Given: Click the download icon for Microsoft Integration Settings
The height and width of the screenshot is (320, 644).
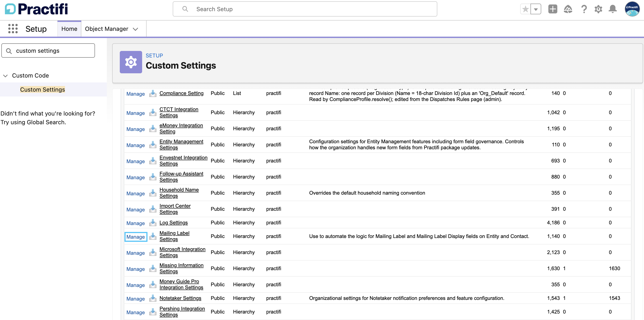Looking at the screenshot, I should coord(153,253).
